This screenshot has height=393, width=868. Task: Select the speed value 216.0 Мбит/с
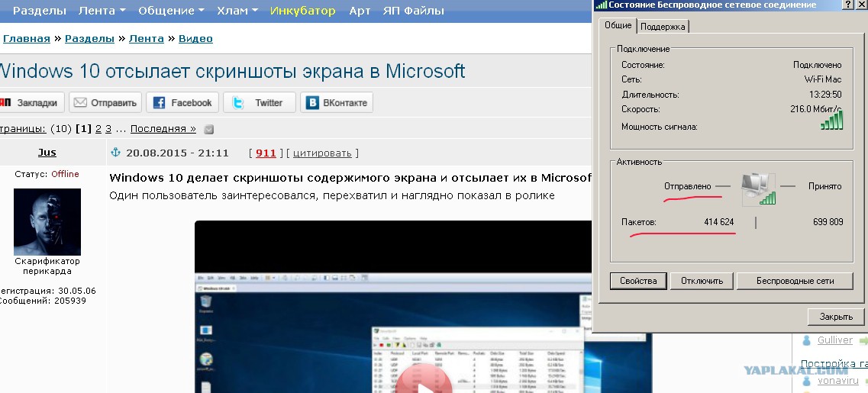point(816,109)
